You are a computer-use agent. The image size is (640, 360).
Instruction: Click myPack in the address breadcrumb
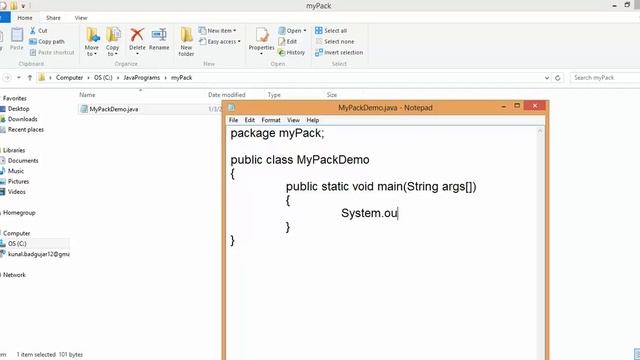tap(181, 78)
